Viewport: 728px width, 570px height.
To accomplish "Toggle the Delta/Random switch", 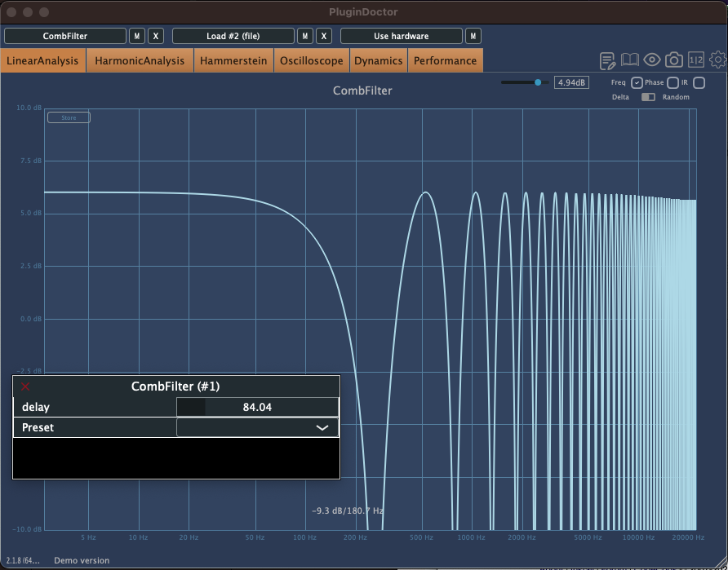I will tap(648, 97).
